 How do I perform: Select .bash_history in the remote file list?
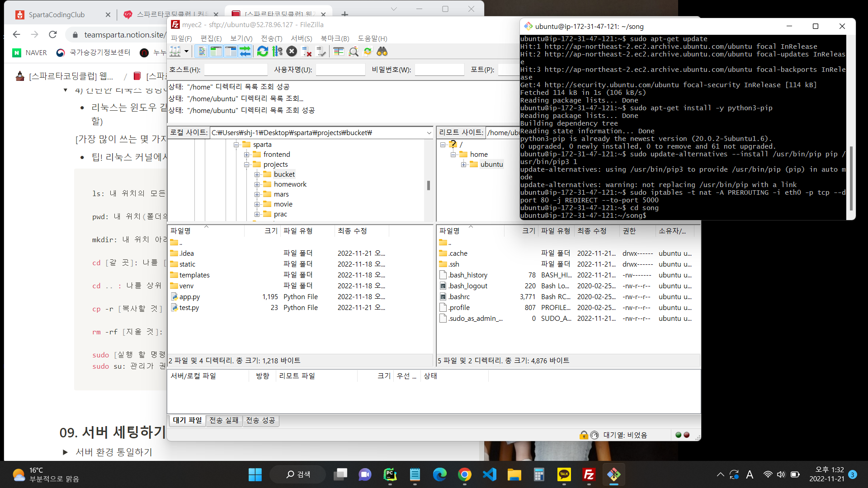468,275
